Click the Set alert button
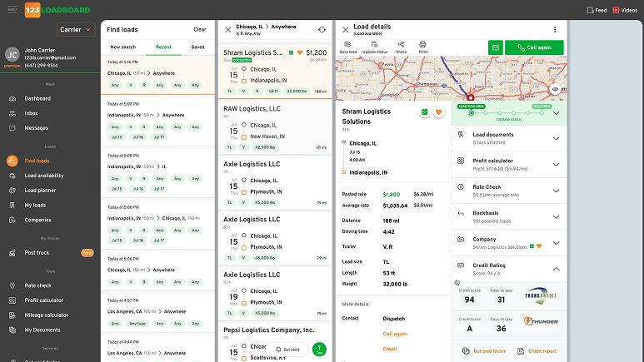This screenshot has height=362, width=644. tap(287, 350)
